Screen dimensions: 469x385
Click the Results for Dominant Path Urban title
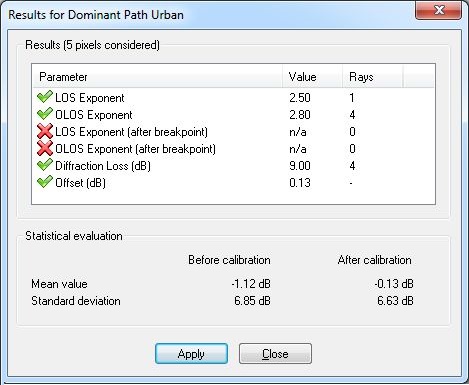point(96,15)
